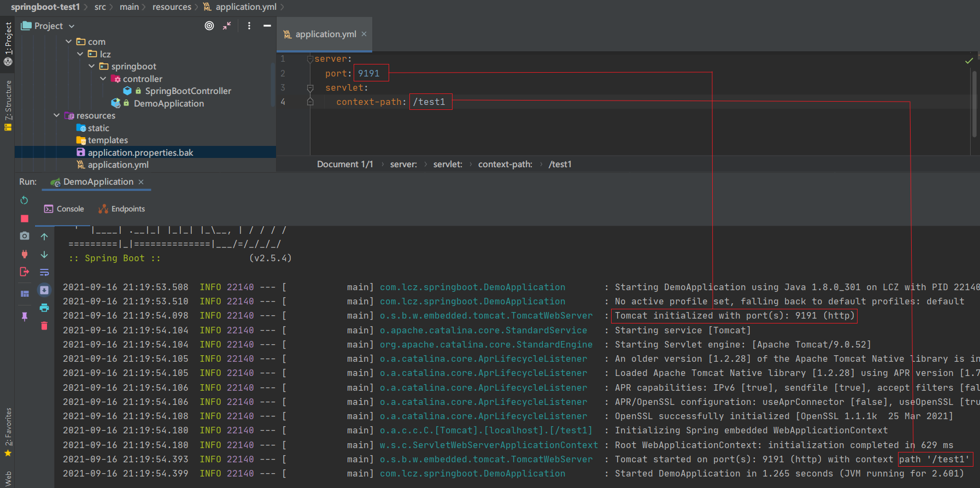
Task: Open the Web tool window tab
Action: pos(8,479)
